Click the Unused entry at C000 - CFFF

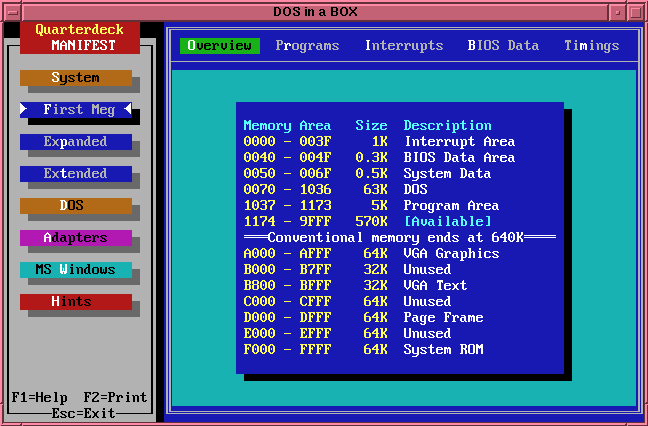pos(427,302)
